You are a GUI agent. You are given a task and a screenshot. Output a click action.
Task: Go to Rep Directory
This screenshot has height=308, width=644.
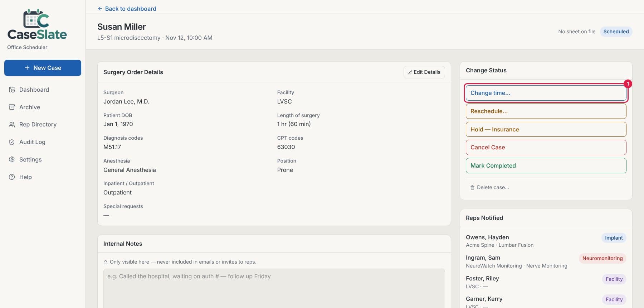coord(43,124)
